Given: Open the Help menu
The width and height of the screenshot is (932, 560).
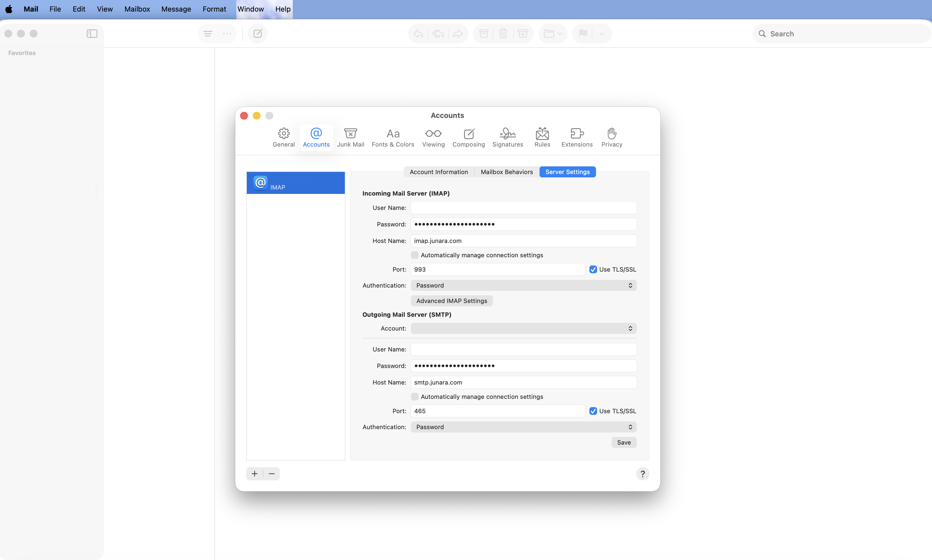Looking at the screenshot, I should [283, 9].
